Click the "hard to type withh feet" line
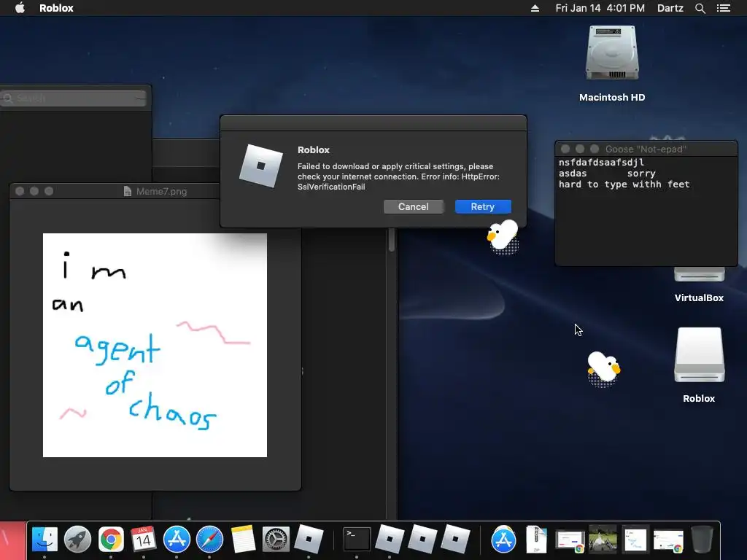This screenshot has height=560, width=747. pos(624,184)
